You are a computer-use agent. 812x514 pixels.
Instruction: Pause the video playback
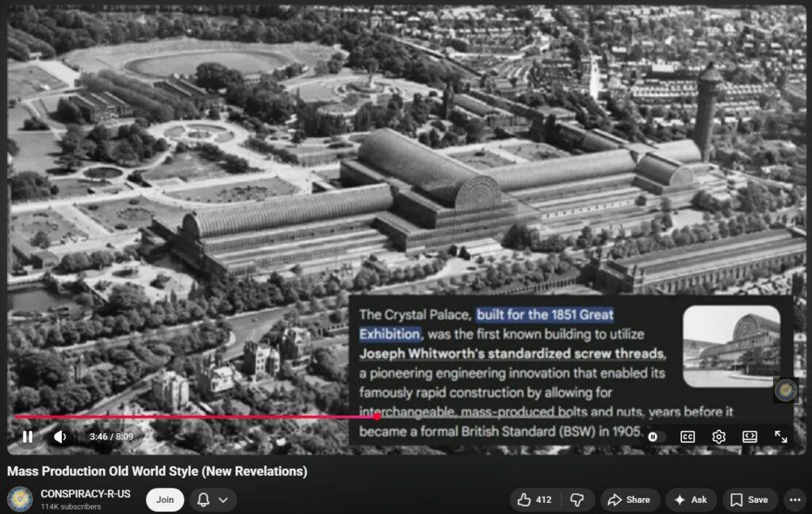(x=27, y=436)
